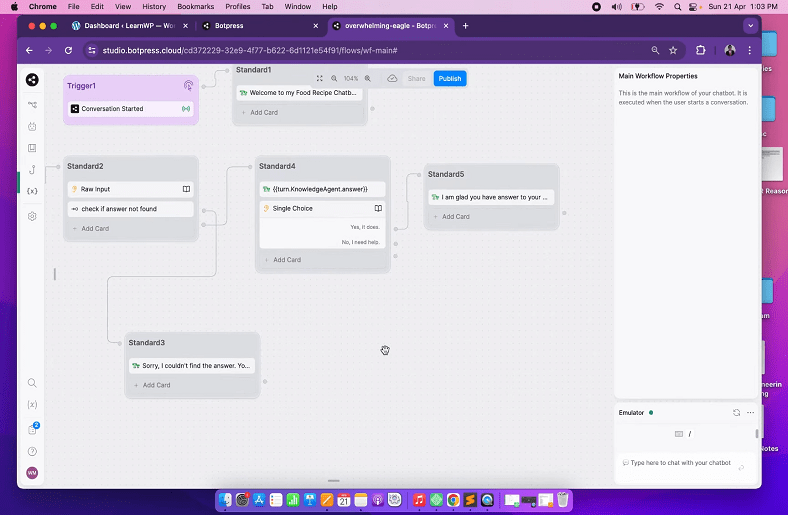Switch to the Botpress tab
This screenshot has height=515, width=788.
click(259, 26)
